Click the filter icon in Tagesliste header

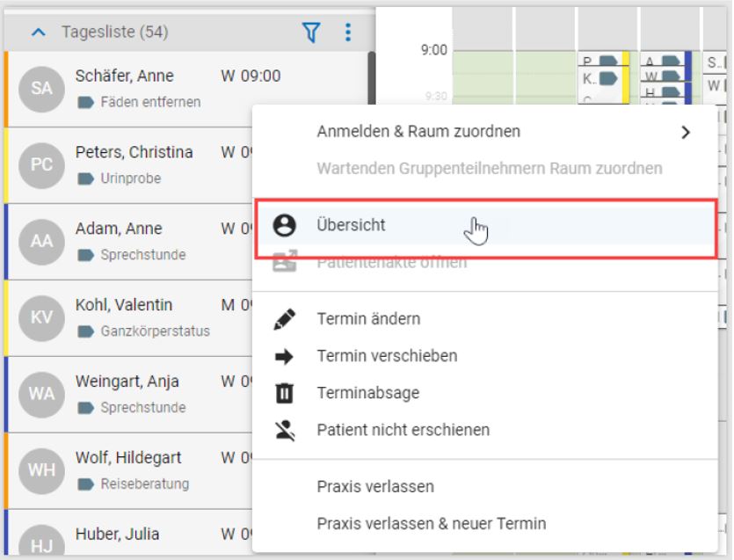point(311,33)
